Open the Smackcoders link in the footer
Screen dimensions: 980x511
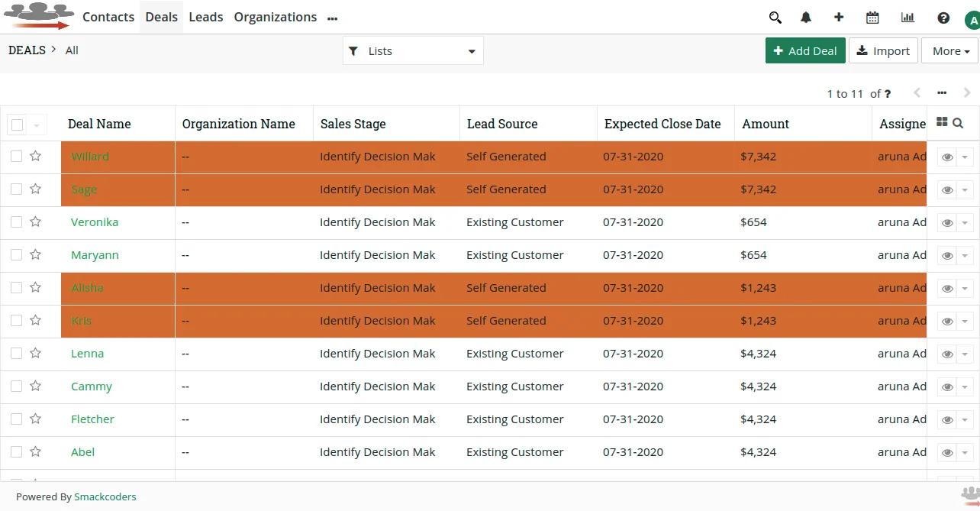click(105, 496)
